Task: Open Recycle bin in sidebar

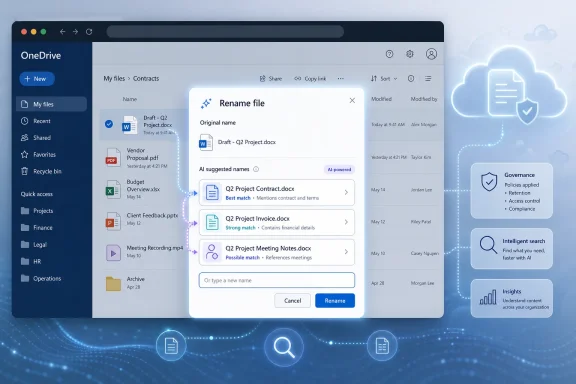Action: tap(41, 171)
